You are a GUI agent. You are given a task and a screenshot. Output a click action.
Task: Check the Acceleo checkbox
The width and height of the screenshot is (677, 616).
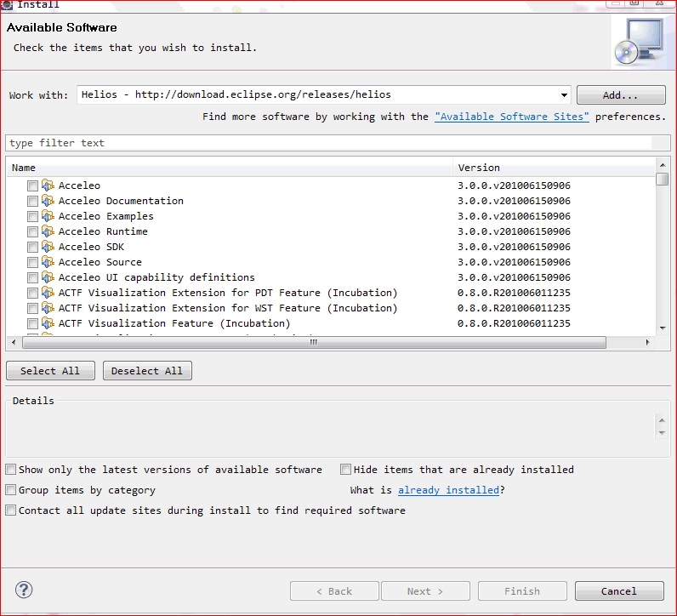click(32, 185)
